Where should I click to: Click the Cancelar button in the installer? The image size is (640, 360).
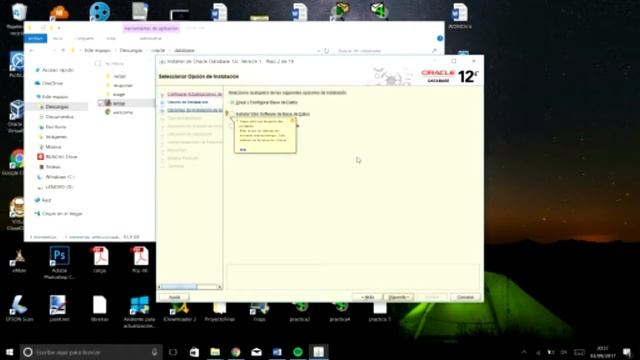click(x=465, y=297)
